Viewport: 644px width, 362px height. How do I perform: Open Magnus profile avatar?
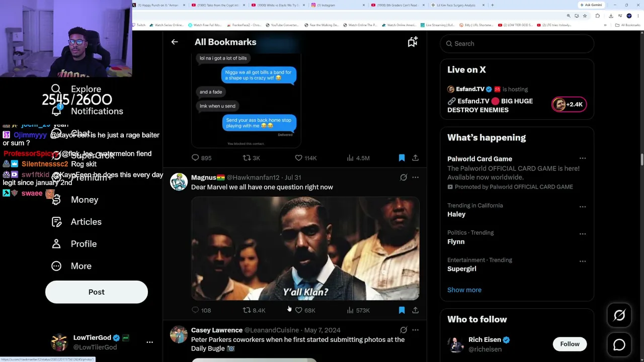click(179, 182)
